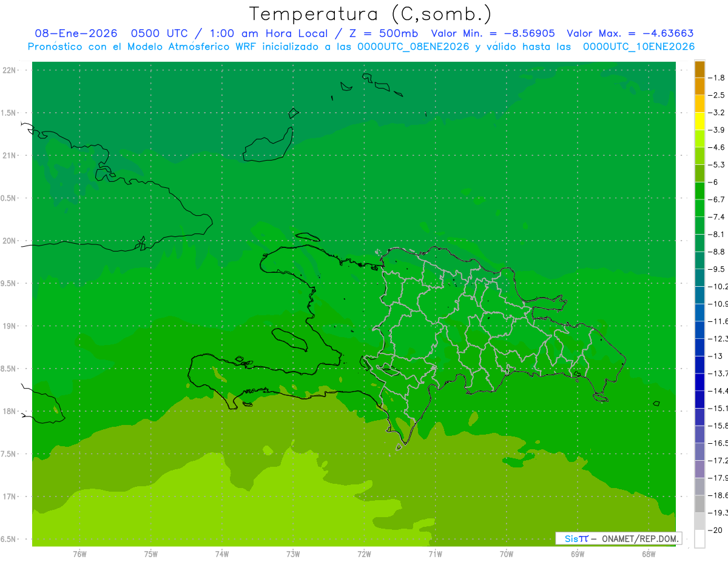Click the "-8.1" colorbar label
The height and width of the screenshot is (562, 728).
716,234
